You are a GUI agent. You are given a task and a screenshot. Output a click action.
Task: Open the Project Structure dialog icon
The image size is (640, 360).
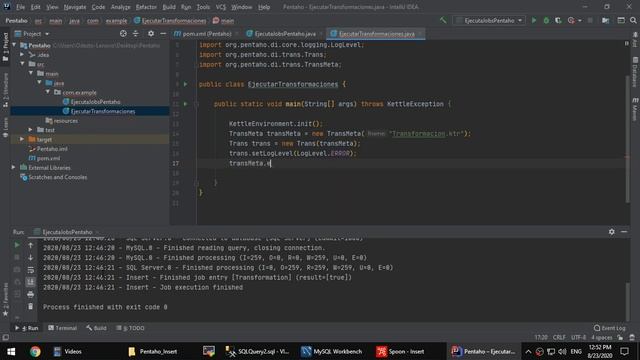pos(621,20)
